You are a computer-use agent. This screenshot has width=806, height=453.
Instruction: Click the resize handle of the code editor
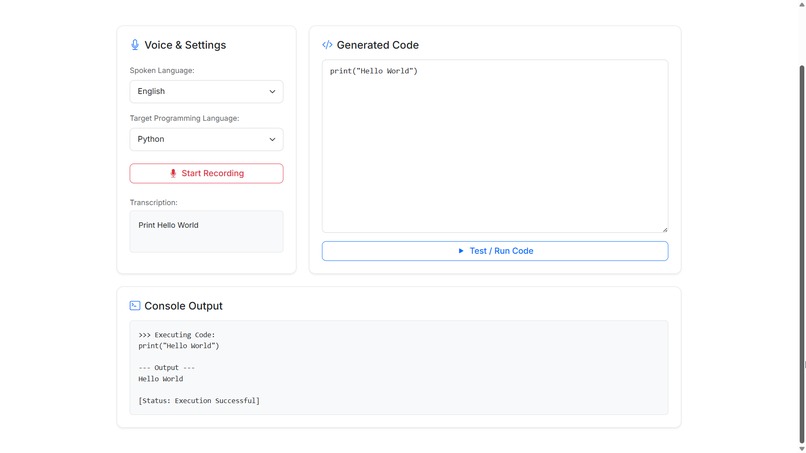pyautogui.click(x=665, y=229)
